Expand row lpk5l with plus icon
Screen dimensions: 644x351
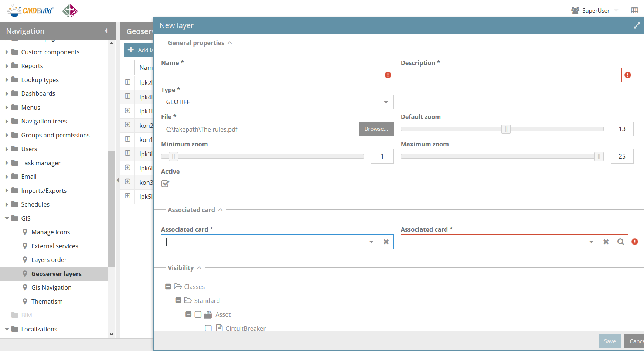(127, 196)
